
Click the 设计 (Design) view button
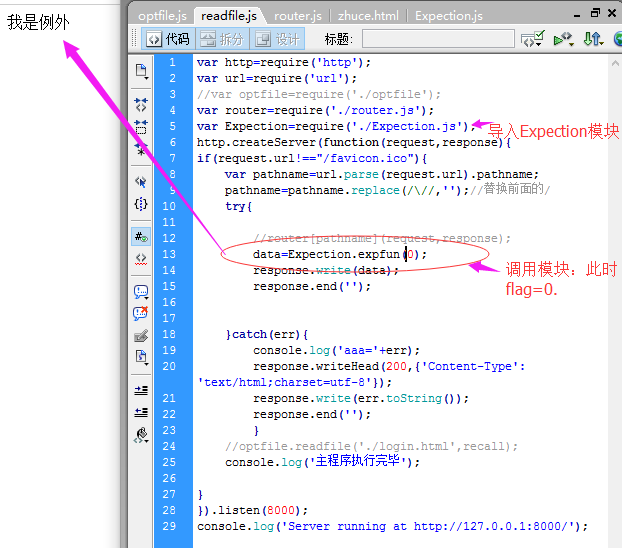(277, 39)
